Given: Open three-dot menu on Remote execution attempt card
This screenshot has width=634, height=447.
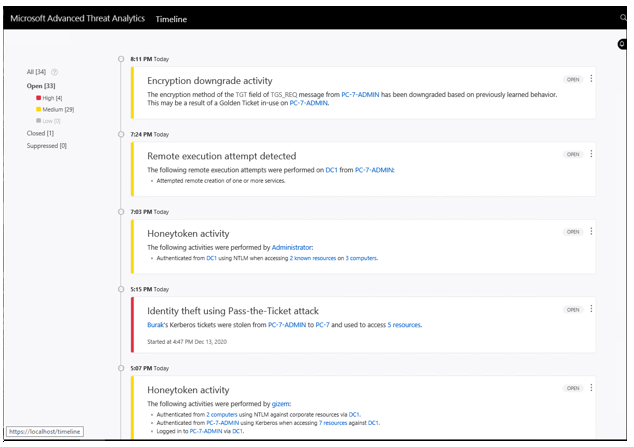Looking at the screenshot, I should tap(591, 154).
